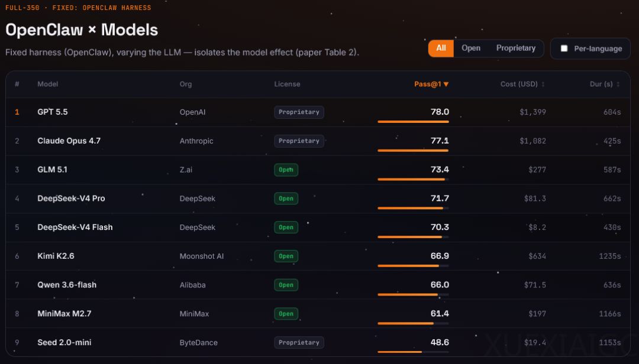639x364 pixels.
Task: Click the Open badge on GLM 5.1 row
Action: pos(286,170)
